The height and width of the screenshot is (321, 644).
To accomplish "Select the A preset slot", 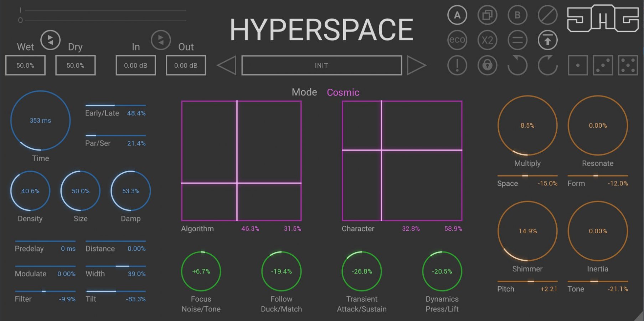I will (457, 15).
